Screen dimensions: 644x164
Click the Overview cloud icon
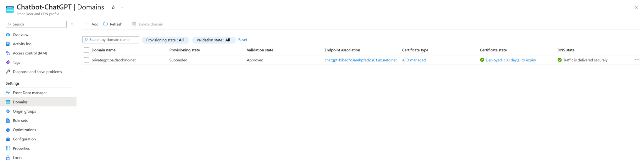(8, 35)
